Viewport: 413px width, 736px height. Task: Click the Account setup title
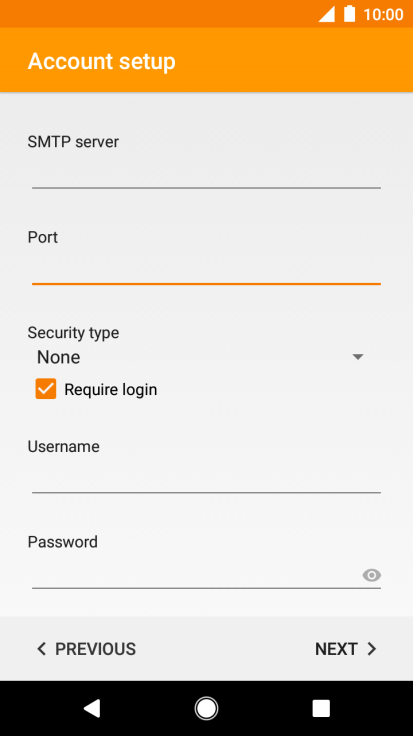101,61
